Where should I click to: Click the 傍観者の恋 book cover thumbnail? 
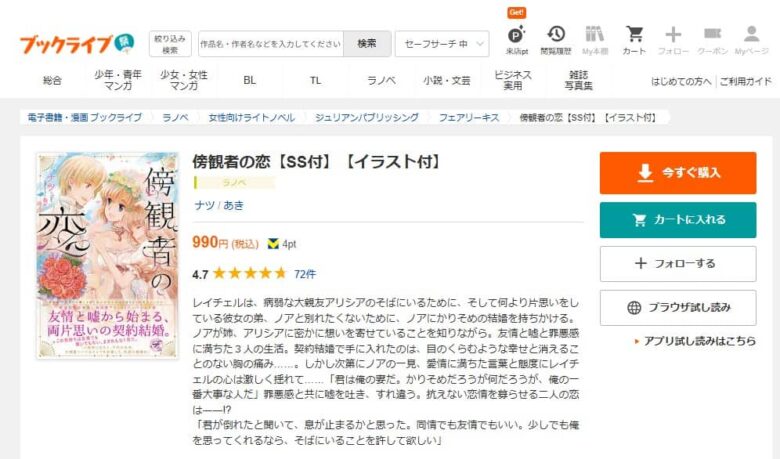107,255
